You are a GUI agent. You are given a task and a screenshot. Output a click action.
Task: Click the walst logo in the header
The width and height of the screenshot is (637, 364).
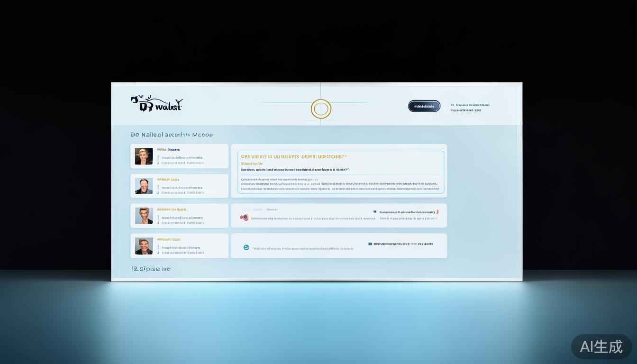click(x=156, y=104)
